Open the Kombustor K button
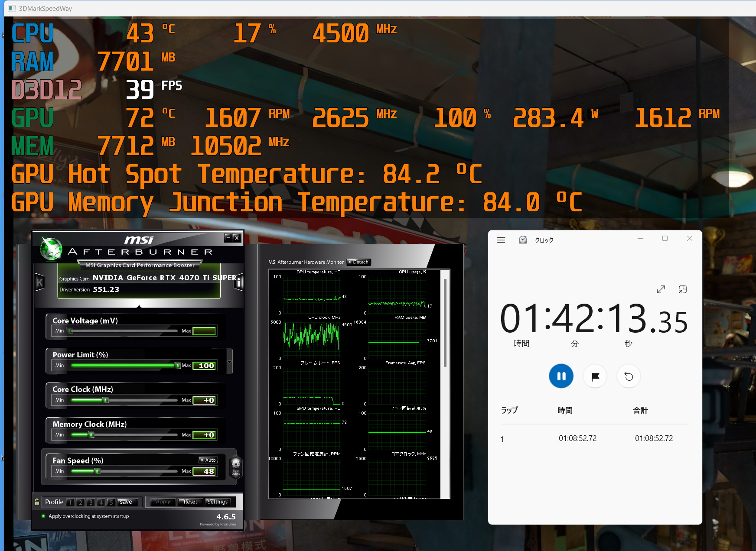The width and height of the screenshot is (756, 551). (39, 282)
